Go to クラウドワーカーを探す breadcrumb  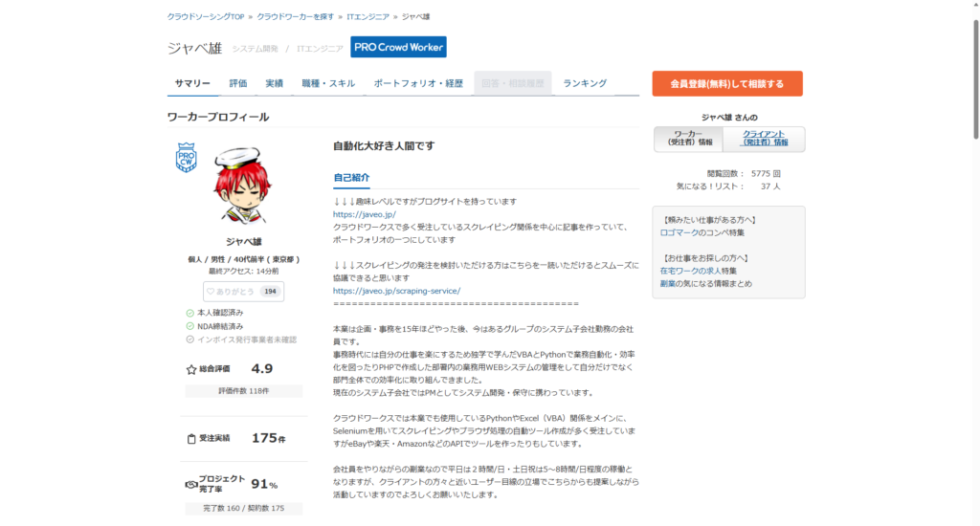(295, 16)
